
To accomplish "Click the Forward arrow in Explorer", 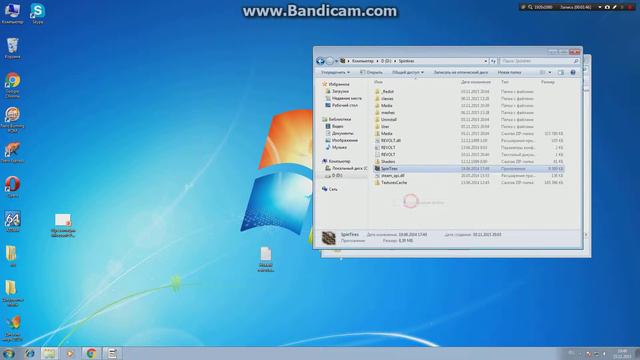I will (x=330, y=61).
